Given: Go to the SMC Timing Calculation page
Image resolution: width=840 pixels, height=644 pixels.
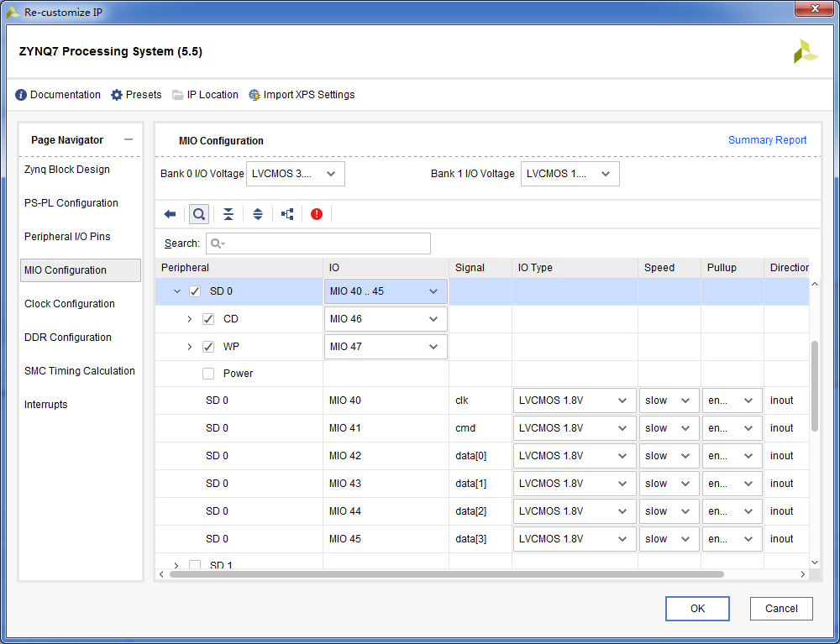Looking at the screenshot, I should 80,371.
